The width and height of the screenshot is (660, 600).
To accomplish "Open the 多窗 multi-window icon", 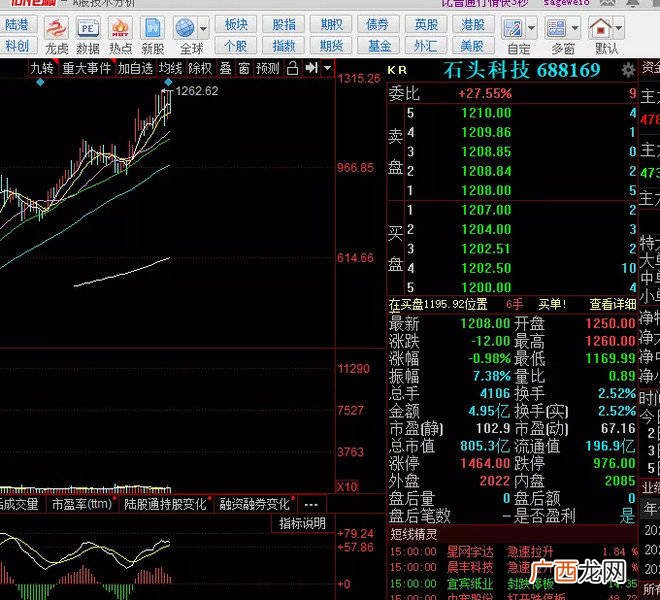I will pos(556,28).
